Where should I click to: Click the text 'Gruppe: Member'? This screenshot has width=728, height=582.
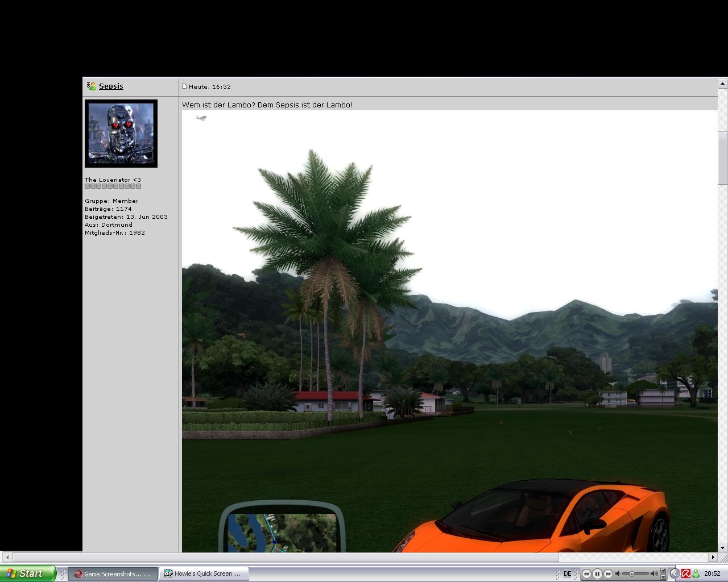pos(111,201)
